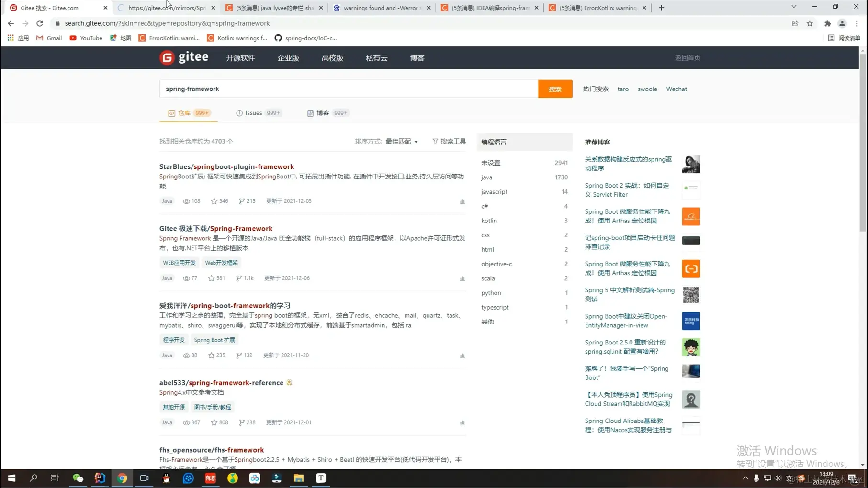The width and height of the screenshot is (868, 488).
Task: Click hot search term taro
Action: (623, 89)
